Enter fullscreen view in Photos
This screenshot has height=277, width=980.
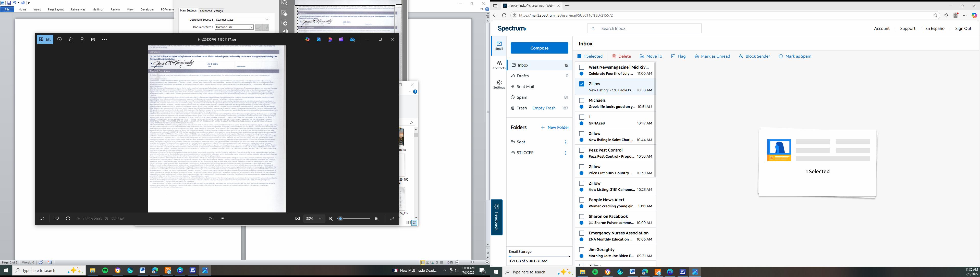coord(392,219)
